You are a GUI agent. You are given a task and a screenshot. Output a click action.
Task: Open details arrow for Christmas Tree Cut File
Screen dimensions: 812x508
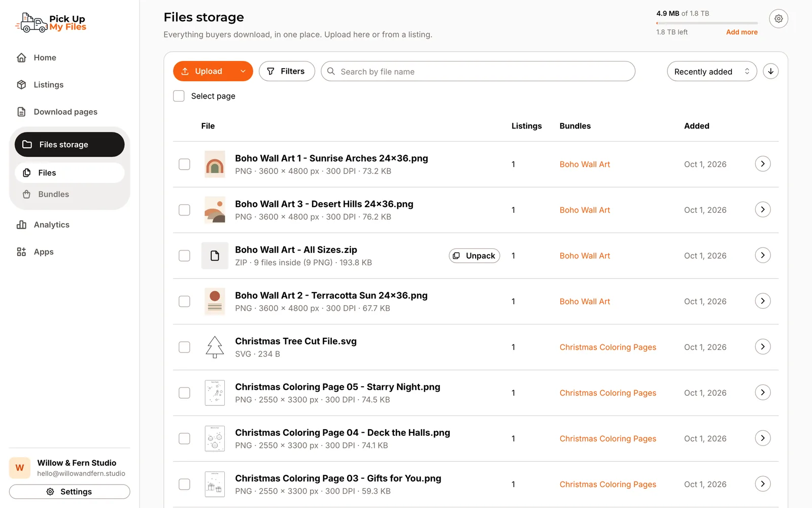click(x=763, y=346)
